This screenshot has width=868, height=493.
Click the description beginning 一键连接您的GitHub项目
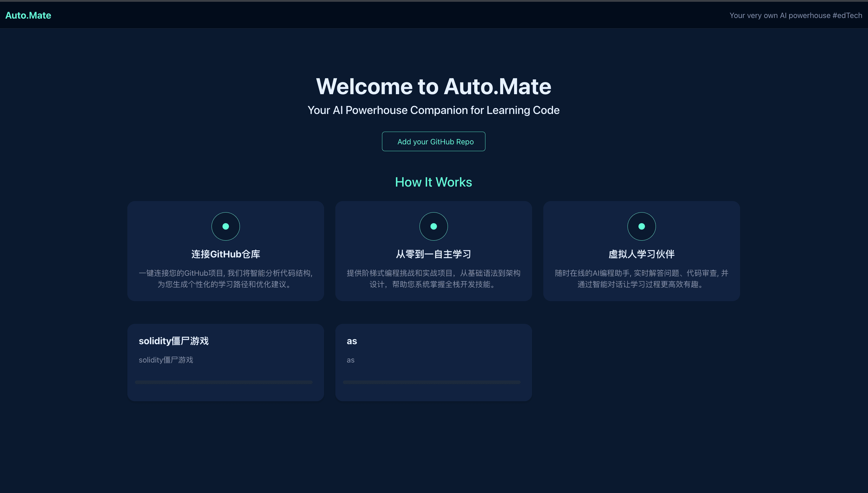click(x=226, y=279)
